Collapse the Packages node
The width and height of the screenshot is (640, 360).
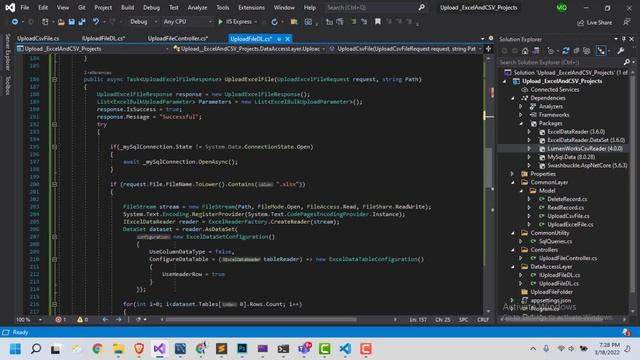click(521, 123)
